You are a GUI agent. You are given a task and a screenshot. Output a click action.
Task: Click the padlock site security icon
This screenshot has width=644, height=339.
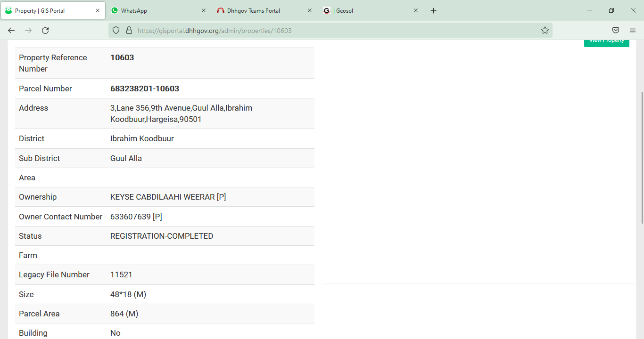click(x=129, y=30)
